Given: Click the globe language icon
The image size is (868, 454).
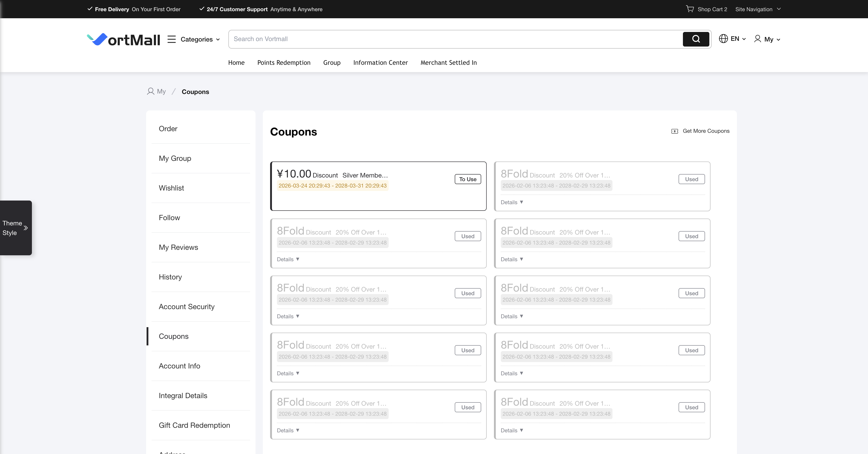Looking at the screenshot, I should [723, 39].
